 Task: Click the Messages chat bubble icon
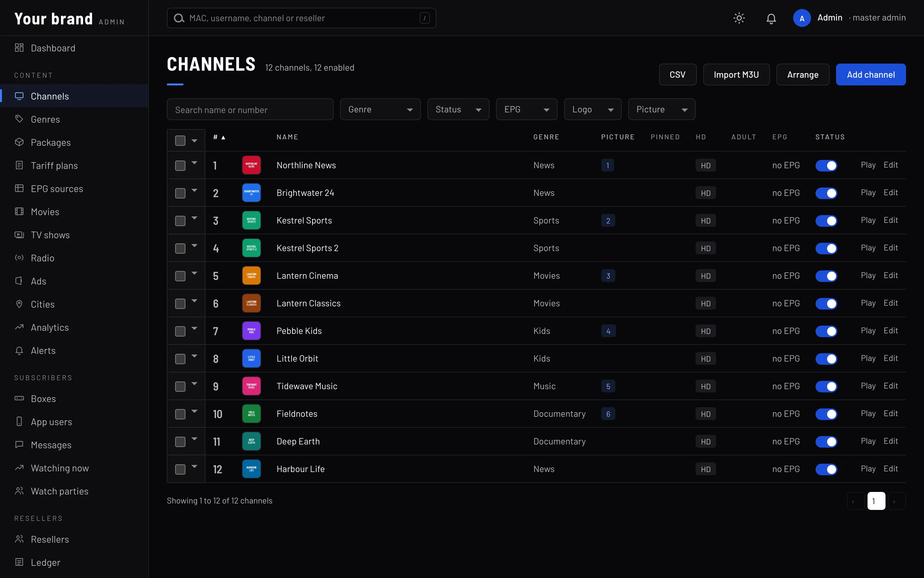tap(19, 445)
